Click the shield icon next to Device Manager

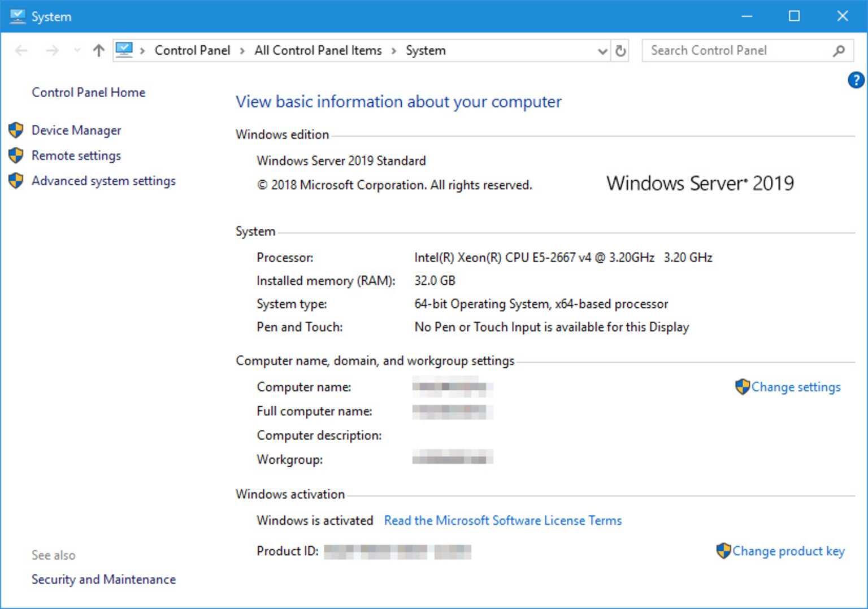coord(15,130)
